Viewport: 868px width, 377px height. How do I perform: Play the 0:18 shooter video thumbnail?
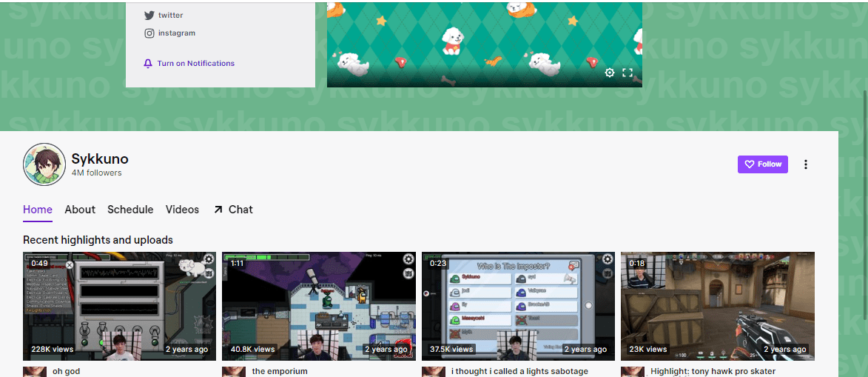(718, 306)
